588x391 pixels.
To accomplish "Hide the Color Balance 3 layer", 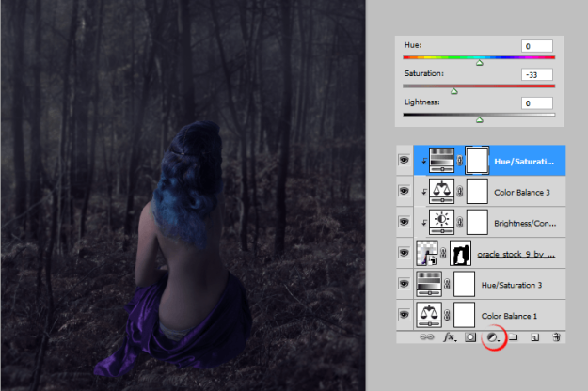I will pos(404,191).
